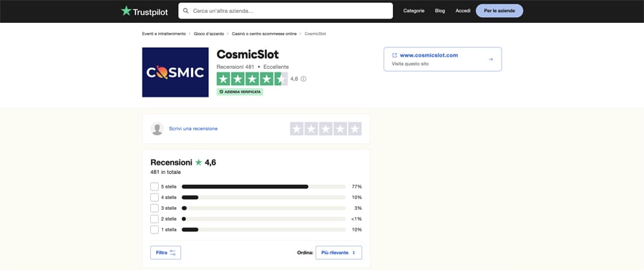Click the Per le aziende button
The image size is (644, 270).
pyautogui.click(x=499, y=11)
